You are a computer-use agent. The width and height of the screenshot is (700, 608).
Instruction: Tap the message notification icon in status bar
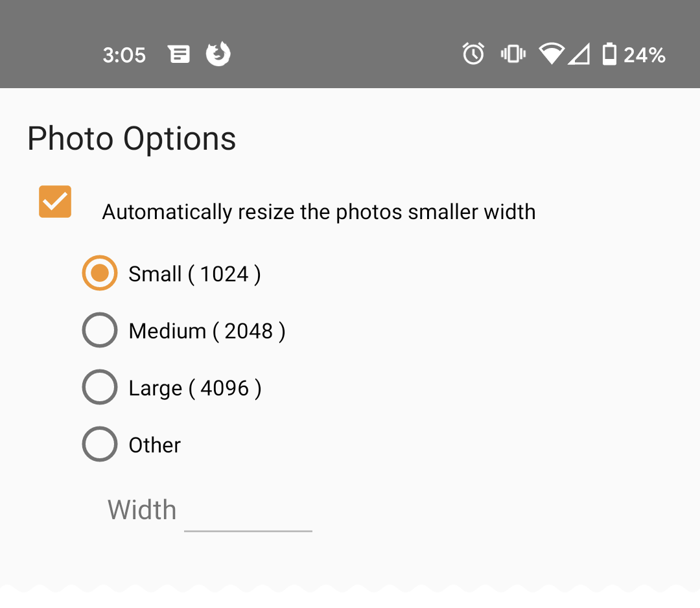[179, 54]
